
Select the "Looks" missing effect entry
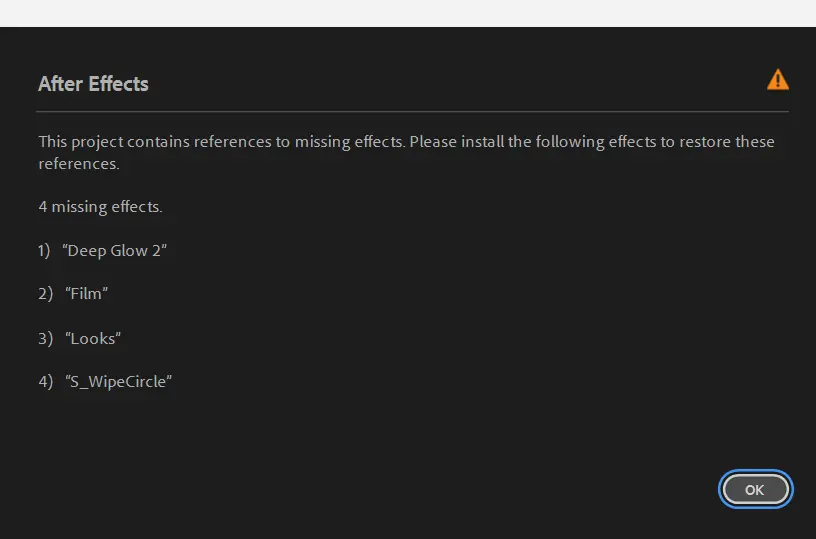coord(93,338)
